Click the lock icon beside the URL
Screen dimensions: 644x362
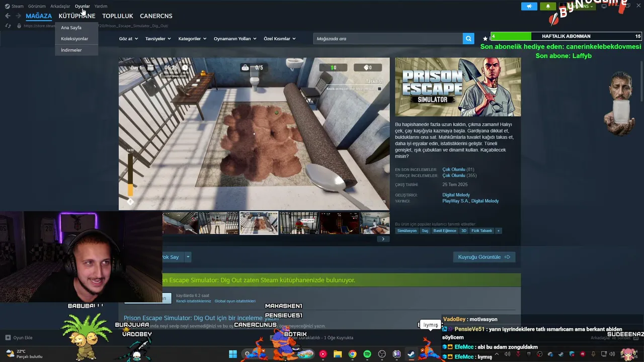point(19,26)
